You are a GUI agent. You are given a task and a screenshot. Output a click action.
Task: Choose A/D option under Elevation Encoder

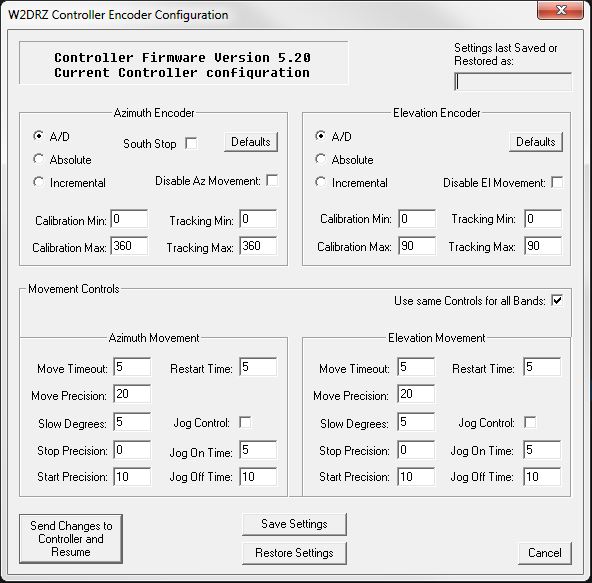click(320, 136)
